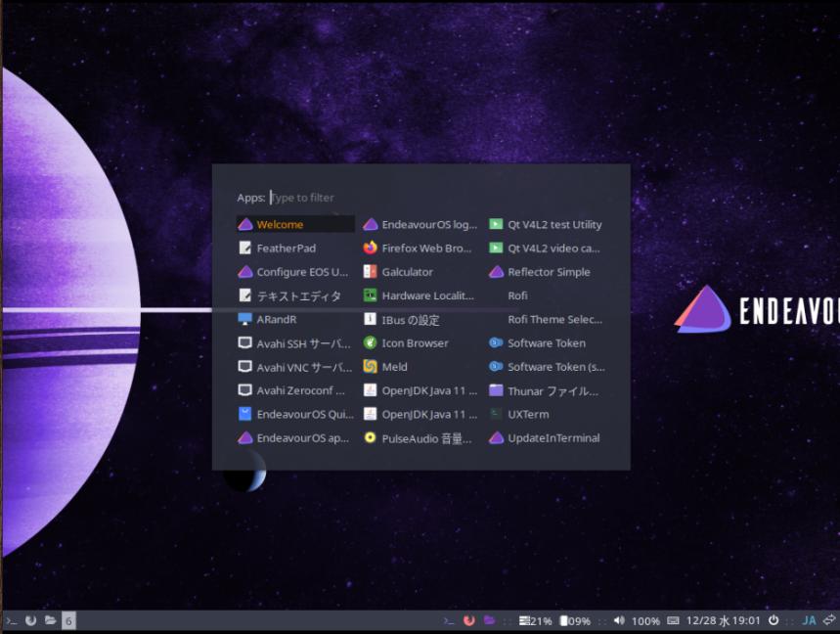Launch Qt V4L2 video ca... entry

coord(547,248)
